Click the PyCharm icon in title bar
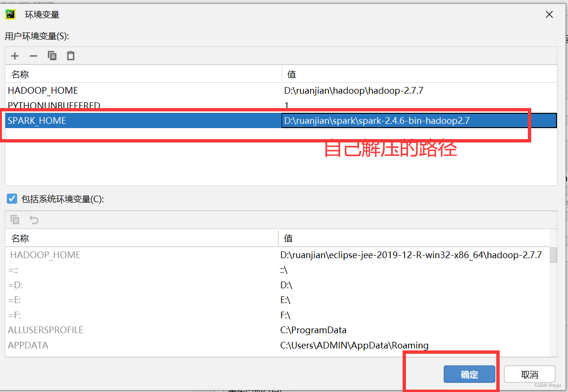The height and width of the screenshot is (392, 568). tap(10, 14)
